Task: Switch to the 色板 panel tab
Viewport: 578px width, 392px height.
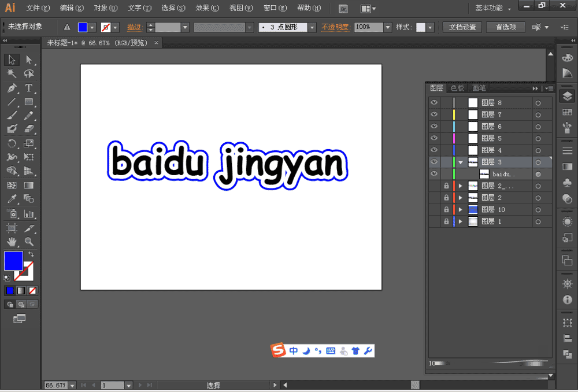Action: (457, 88)
